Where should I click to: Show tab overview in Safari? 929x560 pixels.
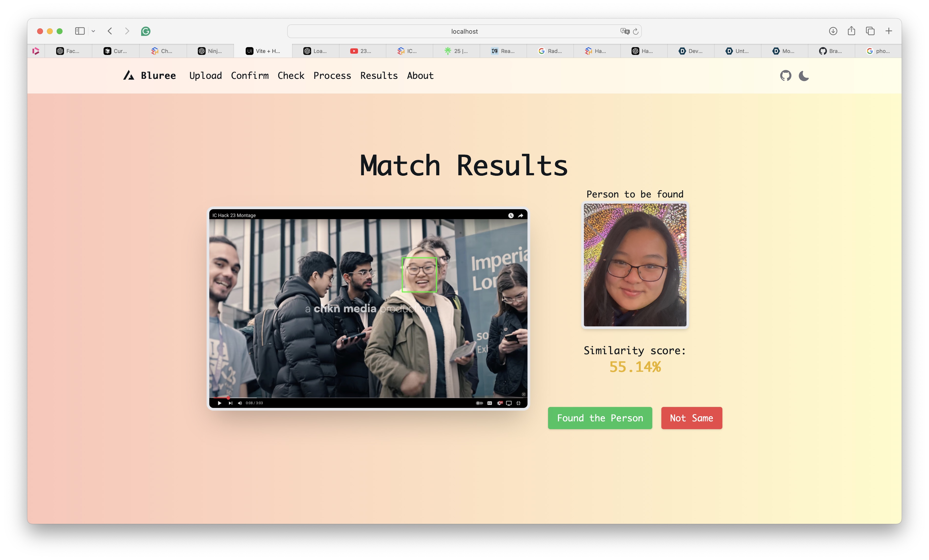point(870,31)
